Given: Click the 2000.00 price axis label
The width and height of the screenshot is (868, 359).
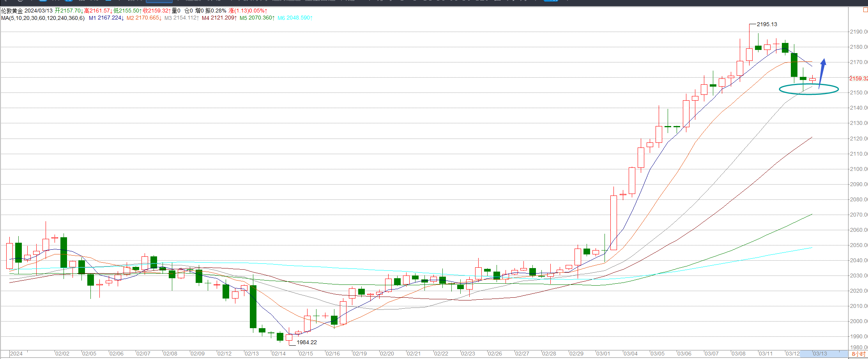Looking at the screenshot, I should click(858, 321).
